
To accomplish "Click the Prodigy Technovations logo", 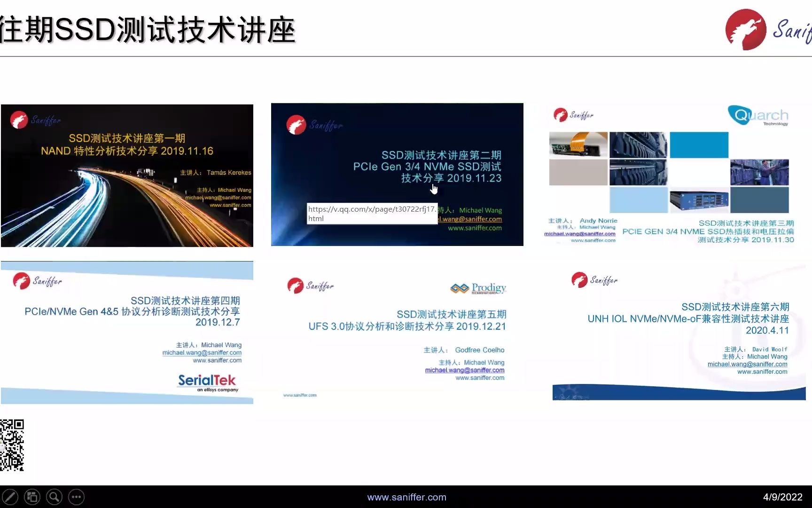I will pyautogui.click(x=478, y=288).
